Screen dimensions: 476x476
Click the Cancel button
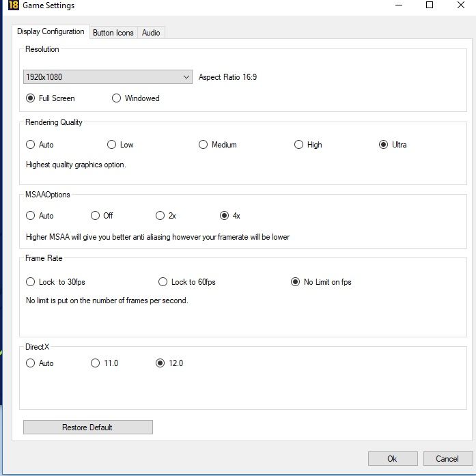pos(448,459)
